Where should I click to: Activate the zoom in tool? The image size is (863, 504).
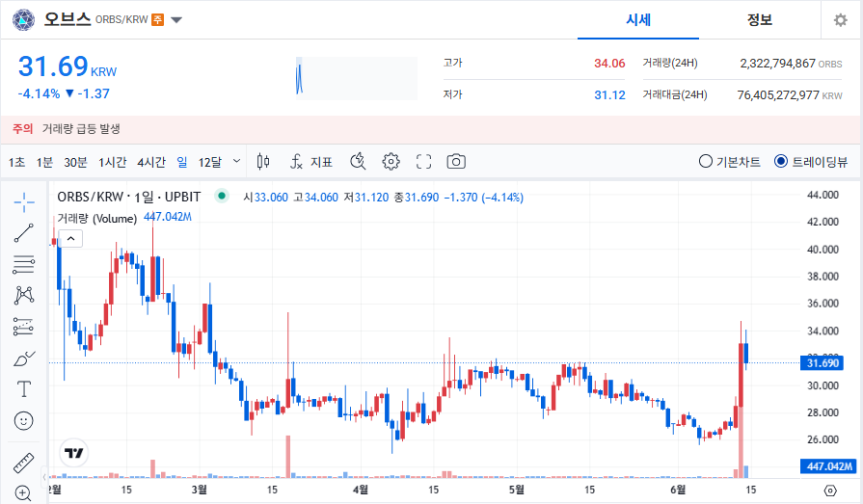24,493
